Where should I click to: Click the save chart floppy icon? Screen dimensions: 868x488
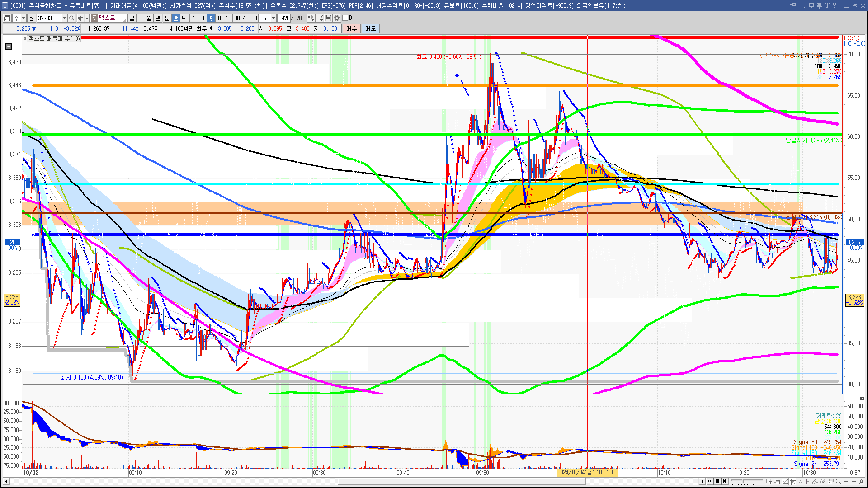(x=328, y=18)
